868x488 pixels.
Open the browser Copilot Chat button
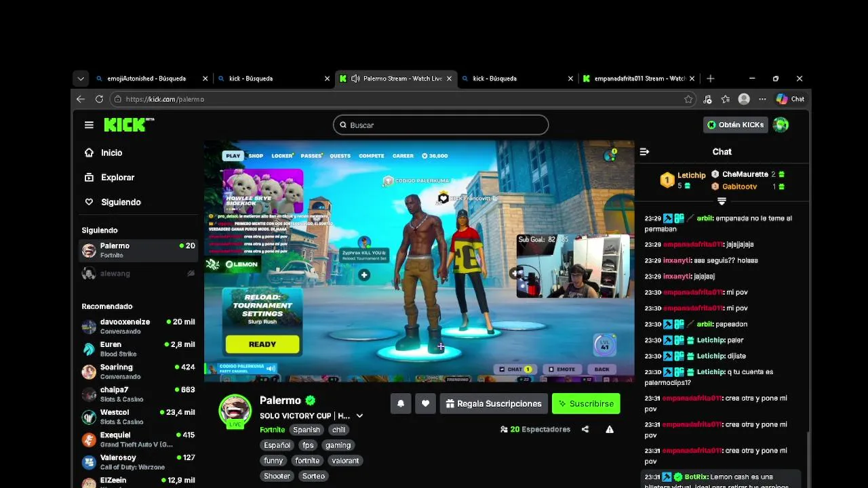tap(790, 99)
